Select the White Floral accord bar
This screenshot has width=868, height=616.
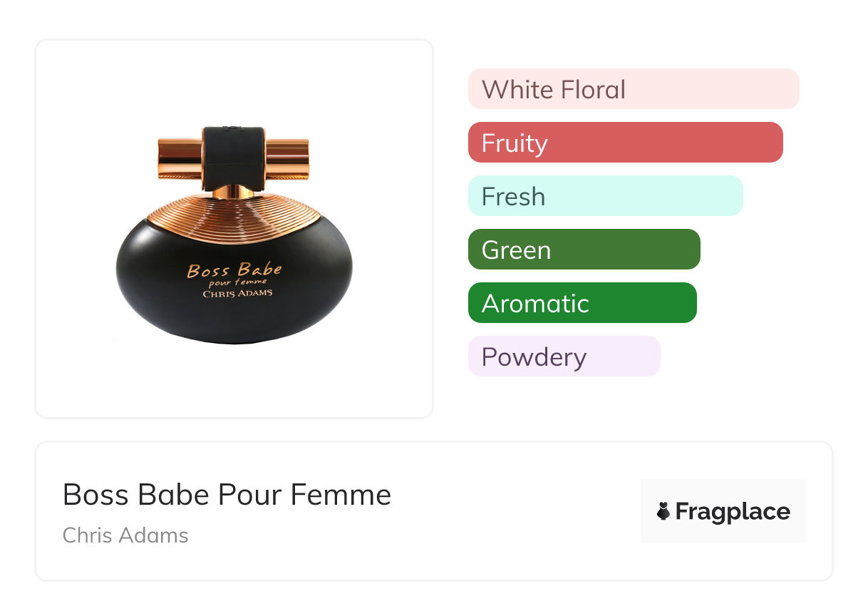[633, 89]
